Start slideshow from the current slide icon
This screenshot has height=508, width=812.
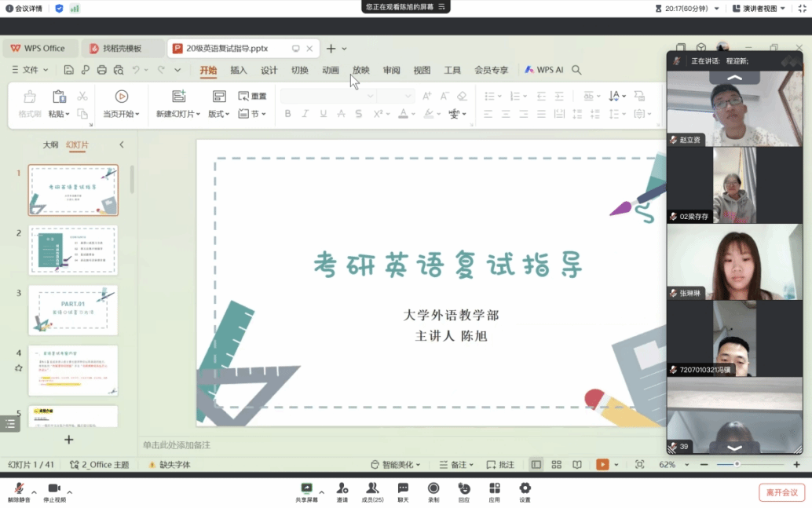tap(121, 97)
